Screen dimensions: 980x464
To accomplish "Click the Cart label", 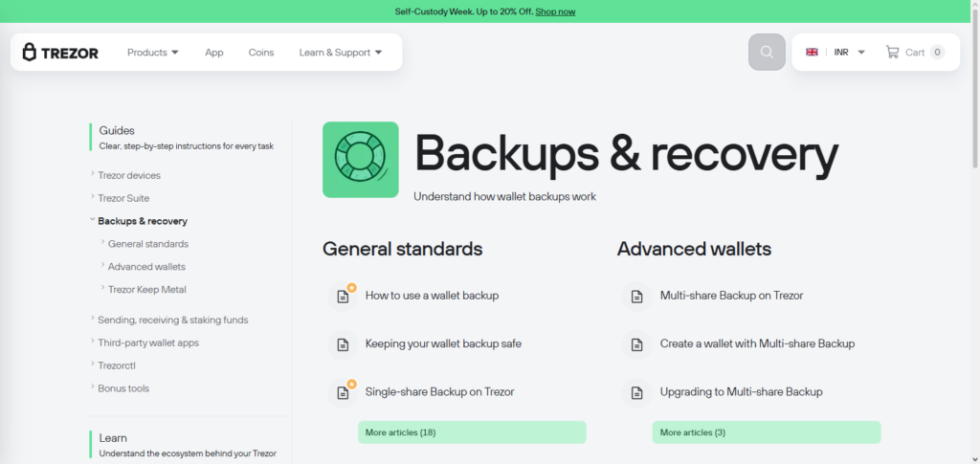I will click(x=914, y=53).
